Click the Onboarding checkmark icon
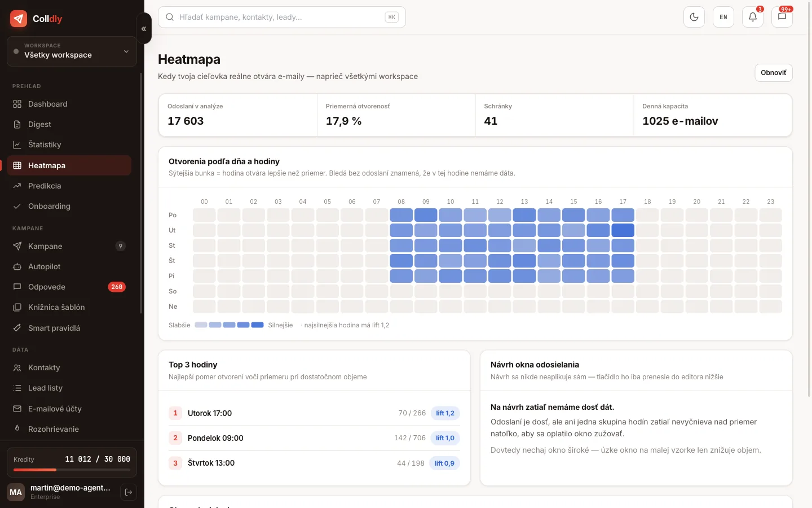The width and height of the screenshot is (812, 508). click(17, 206)
